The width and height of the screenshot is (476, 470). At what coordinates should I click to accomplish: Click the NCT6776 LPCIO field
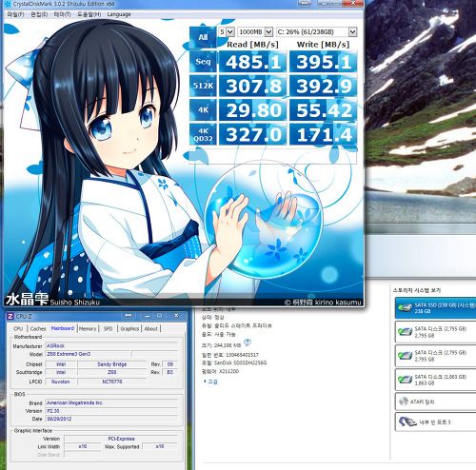(112, 382)
